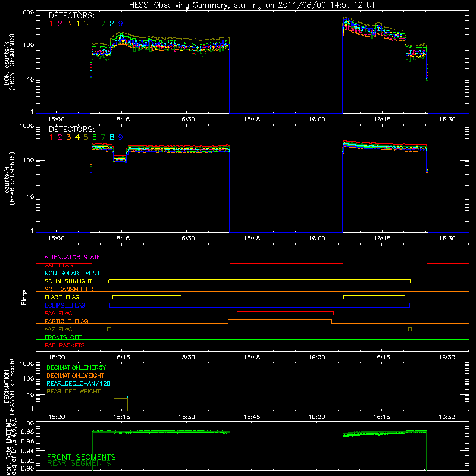Click the 0.98 tick on livetime axis
This screenshot has height=476, width=476.
pyautogui.click(x=27, y=431)
